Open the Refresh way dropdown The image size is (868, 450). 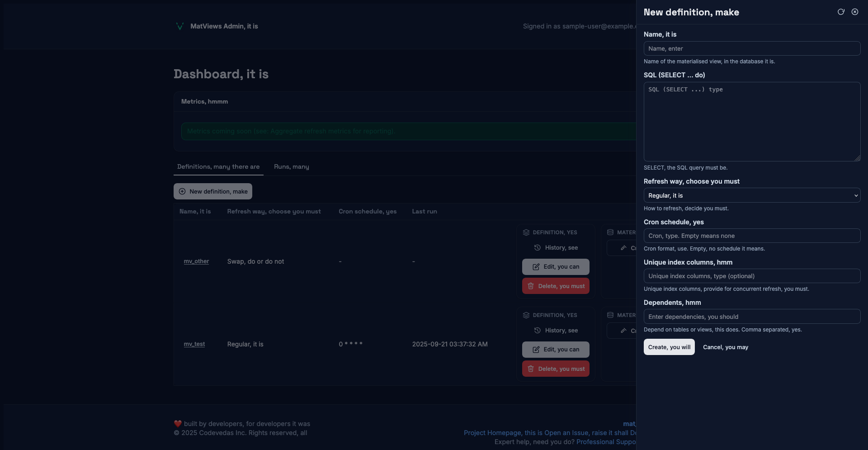click(751, 195)
